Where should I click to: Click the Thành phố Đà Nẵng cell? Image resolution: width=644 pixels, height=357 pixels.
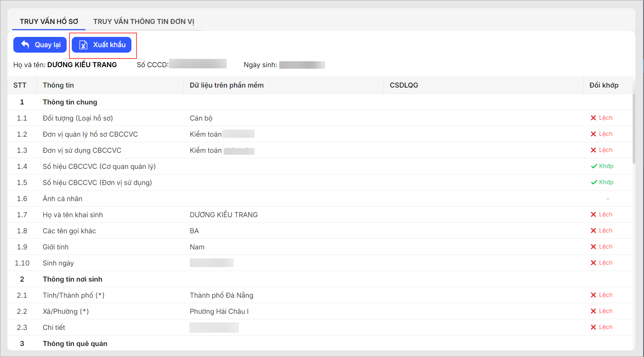(x=222, y=295)
